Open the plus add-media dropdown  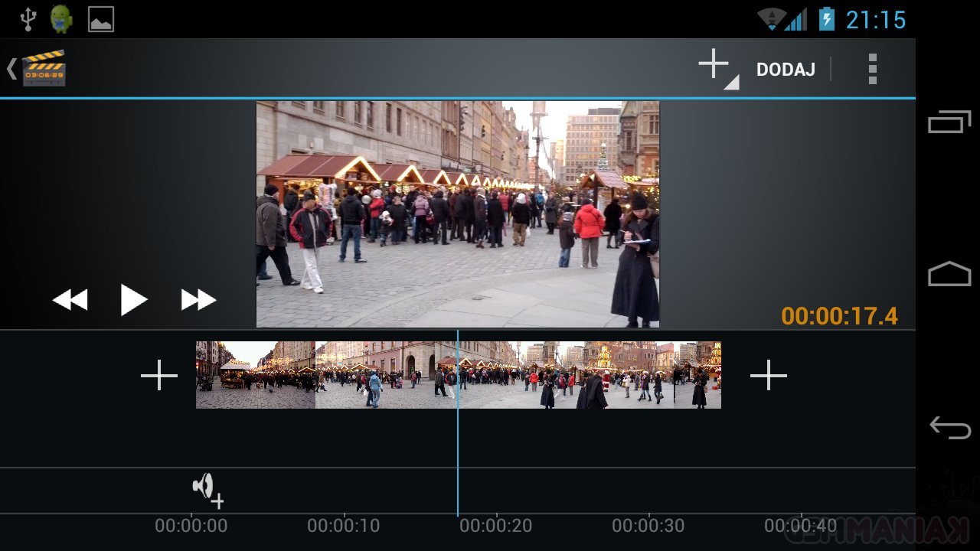pyautogui.click(x=716, y=67)
